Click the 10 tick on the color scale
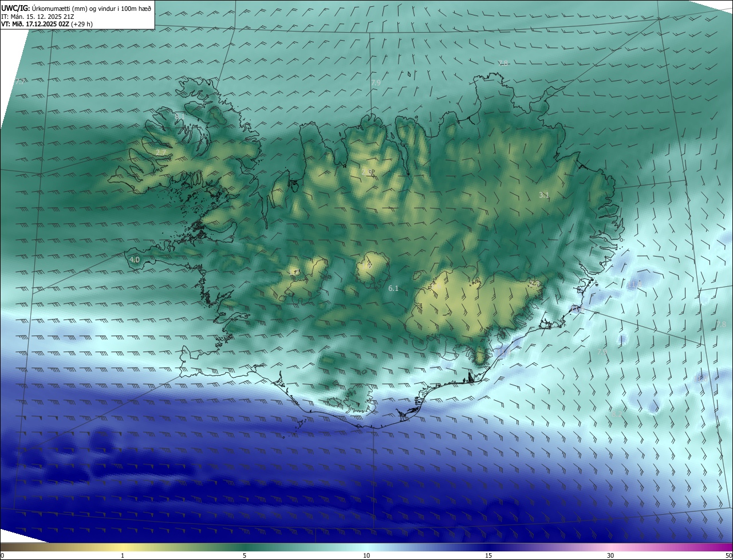 (x=366, y=555)
